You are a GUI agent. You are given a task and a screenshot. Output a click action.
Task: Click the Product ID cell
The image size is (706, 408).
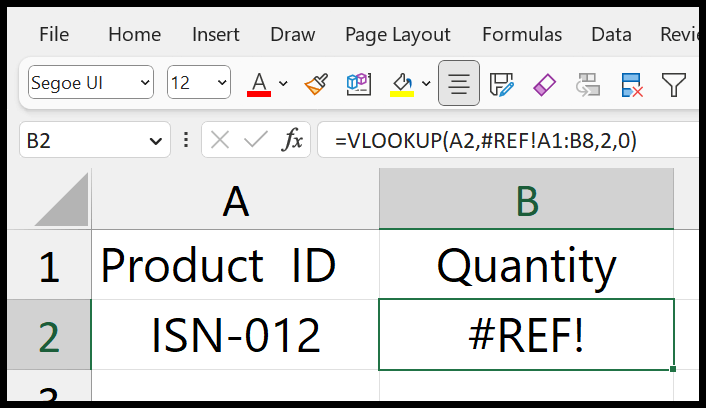(235, 264)
